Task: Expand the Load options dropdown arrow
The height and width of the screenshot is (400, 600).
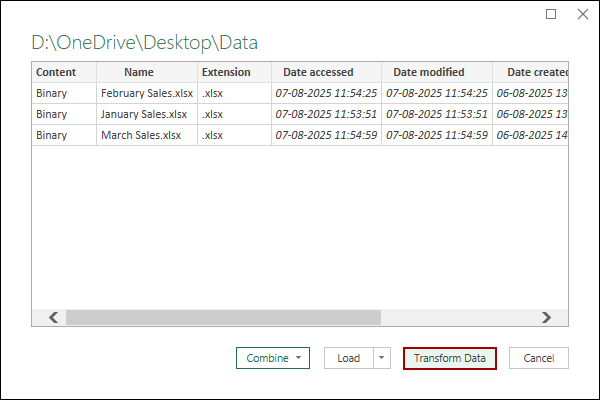Action: [381, 358]
